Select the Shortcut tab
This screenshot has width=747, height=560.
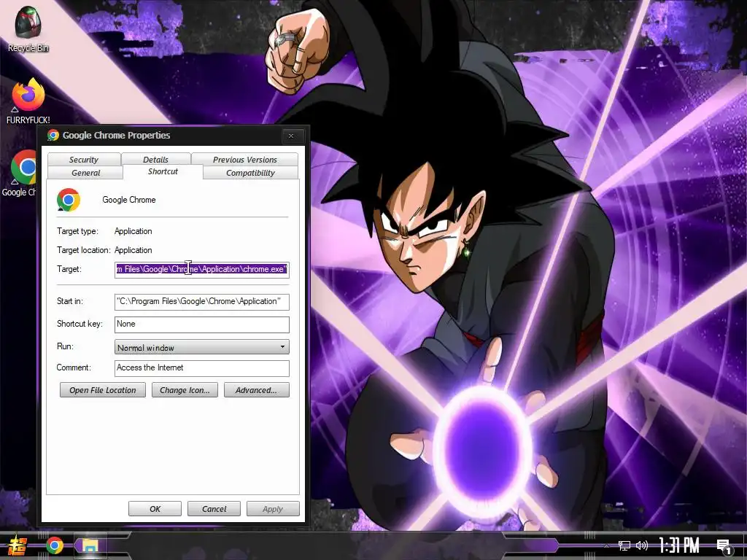click(163, 171)
